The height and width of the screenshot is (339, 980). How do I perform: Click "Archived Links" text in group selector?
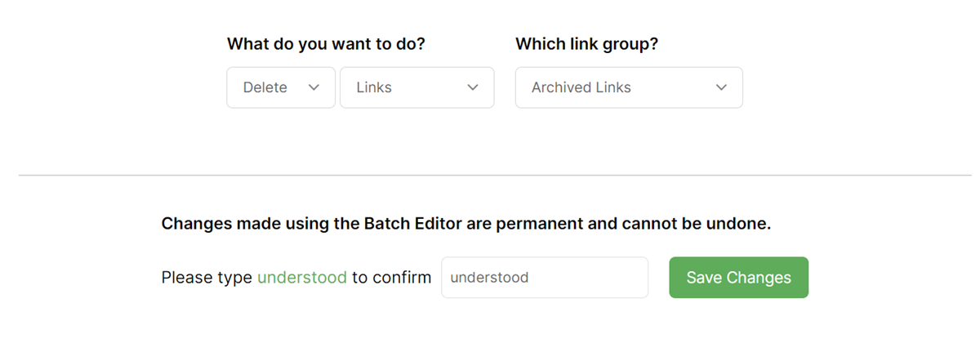click(581, 87)
